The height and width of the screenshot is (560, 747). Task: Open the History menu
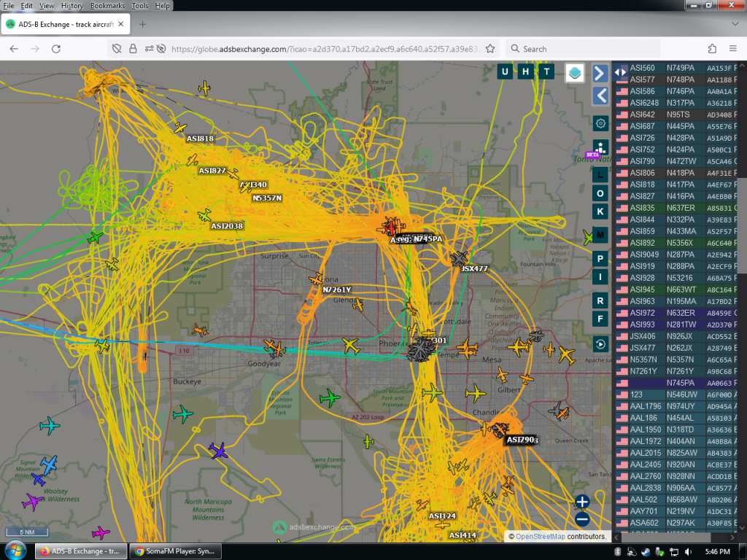tap(72, 6)
